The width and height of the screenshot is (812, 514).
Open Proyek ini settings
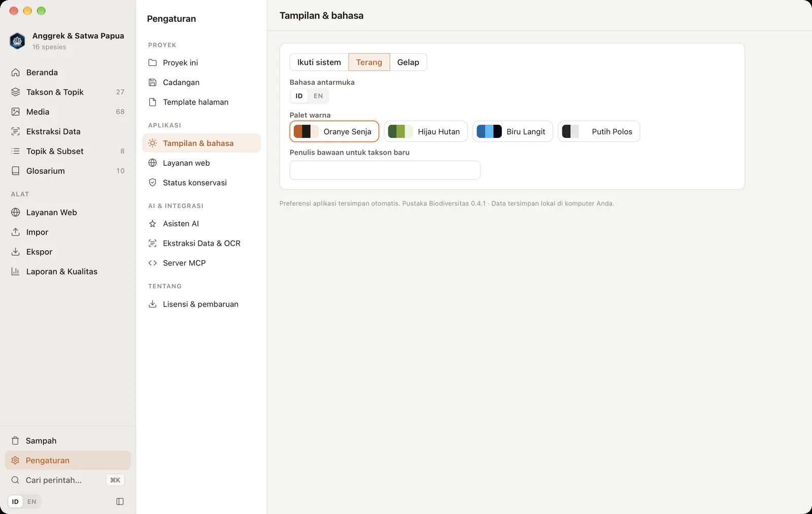201,63
